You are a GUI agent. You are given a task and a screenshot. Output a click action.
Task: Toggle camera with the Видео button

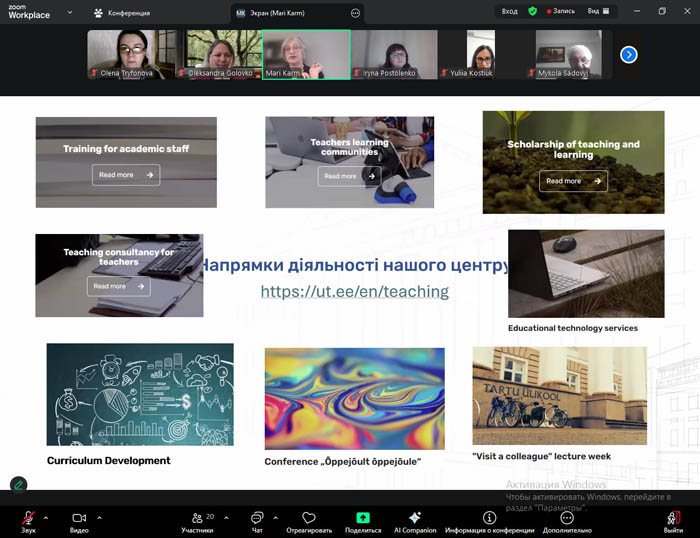coord(79,517)
